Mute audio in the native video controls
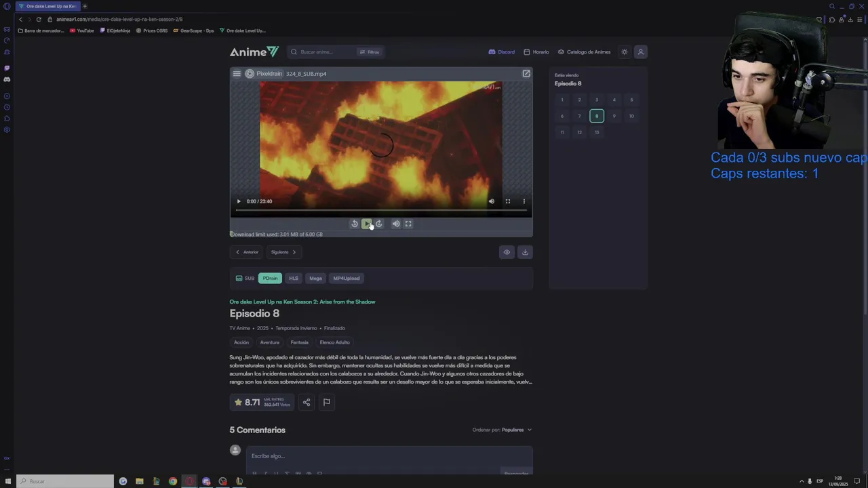This screenshot has height=488, width=868. 492,201
